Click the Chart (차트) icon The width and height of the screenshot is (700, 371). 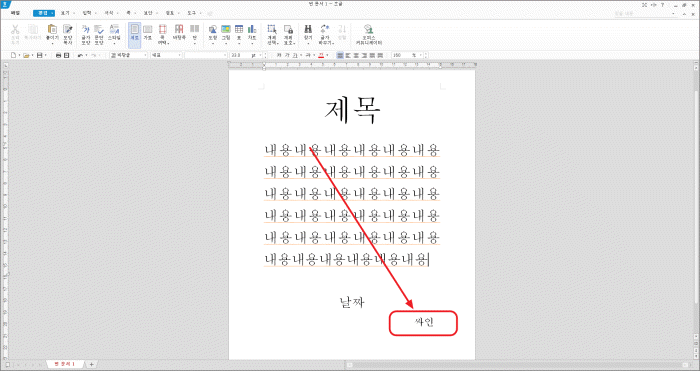(x=252, y=29)
